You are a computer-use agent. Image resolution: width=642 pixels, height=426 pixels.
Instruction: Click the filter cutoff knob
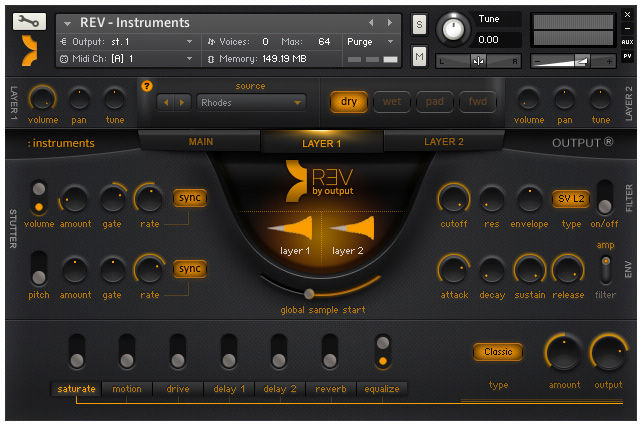454,199
